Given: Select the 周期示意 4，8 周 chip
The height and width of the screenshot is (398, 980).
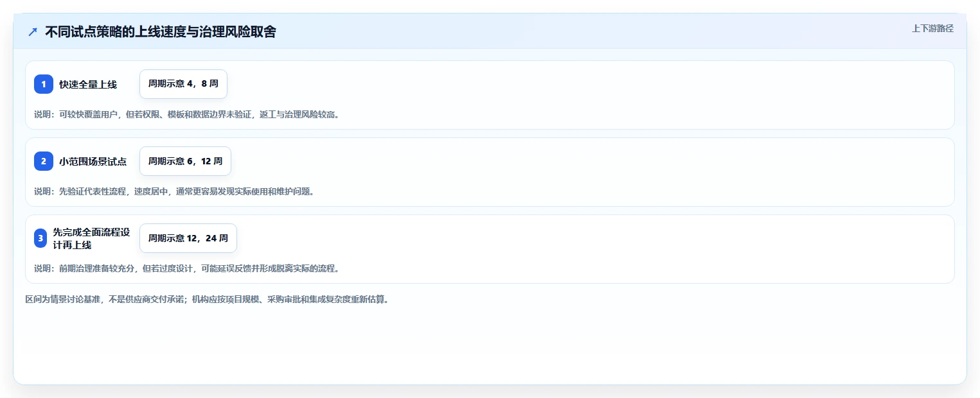Looking at the screenshot, I should [x=183, y=84].
